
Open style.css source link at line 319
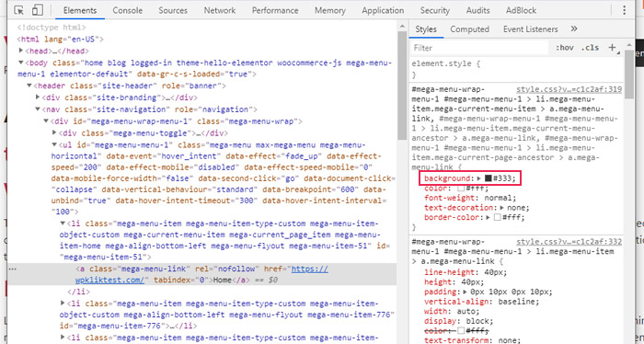coord(569,89)
